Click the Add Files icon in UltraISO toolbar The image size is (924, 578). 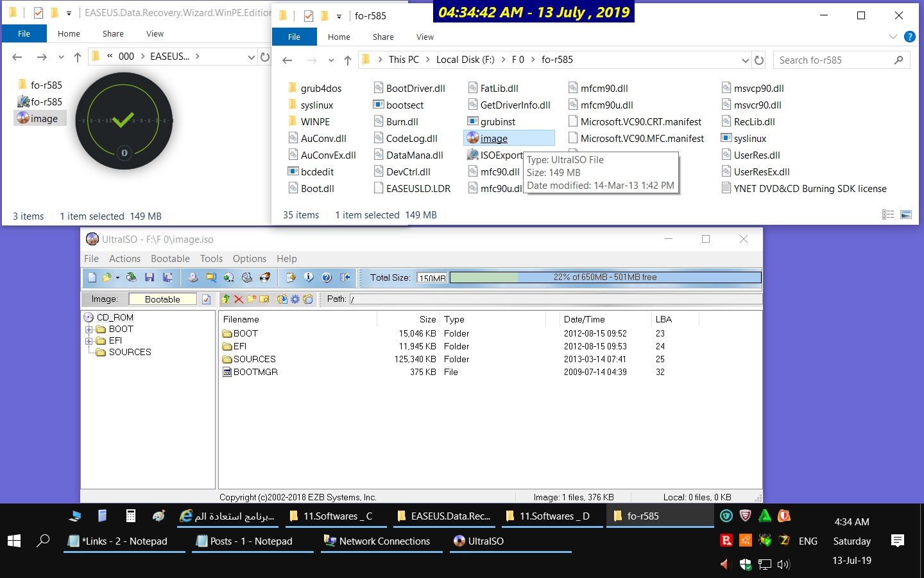point(291,277)
